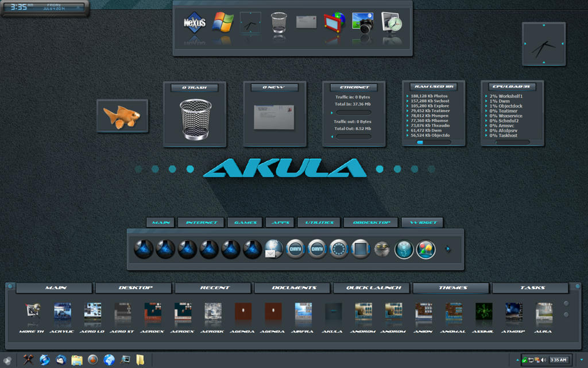
Task: Select the WIDGET tab
Action: [423, 223]
